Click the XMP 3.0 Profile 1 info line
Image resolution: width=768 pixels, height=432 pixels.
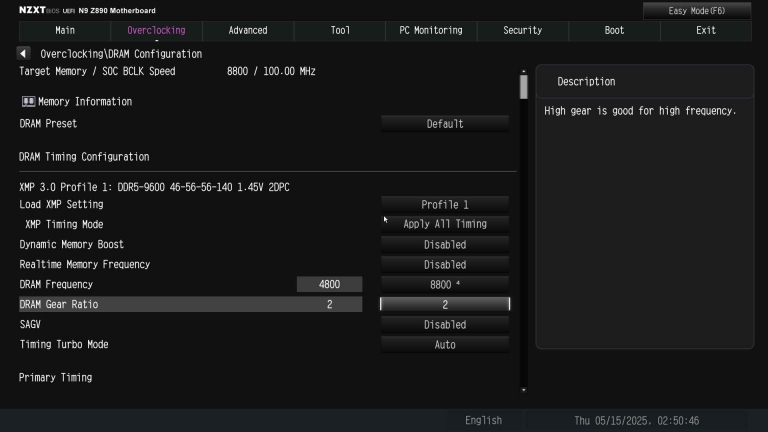(154, 187)
